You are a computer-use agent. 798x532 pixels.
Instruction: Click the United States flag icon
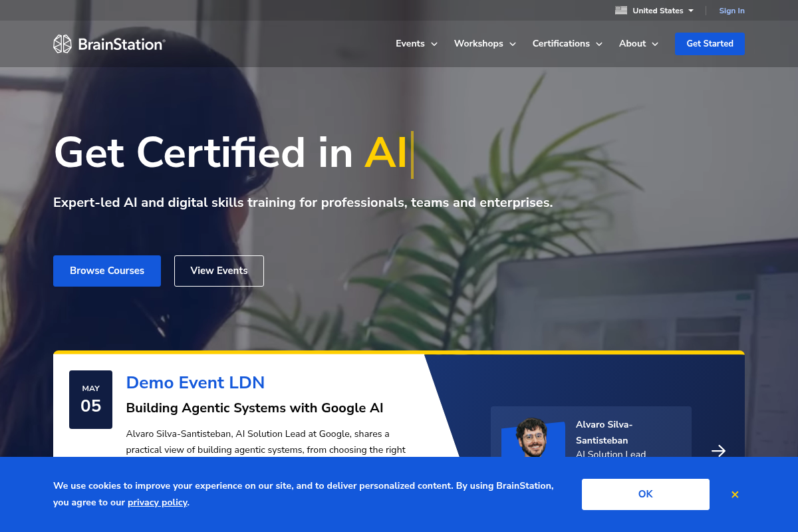(621, 11)
